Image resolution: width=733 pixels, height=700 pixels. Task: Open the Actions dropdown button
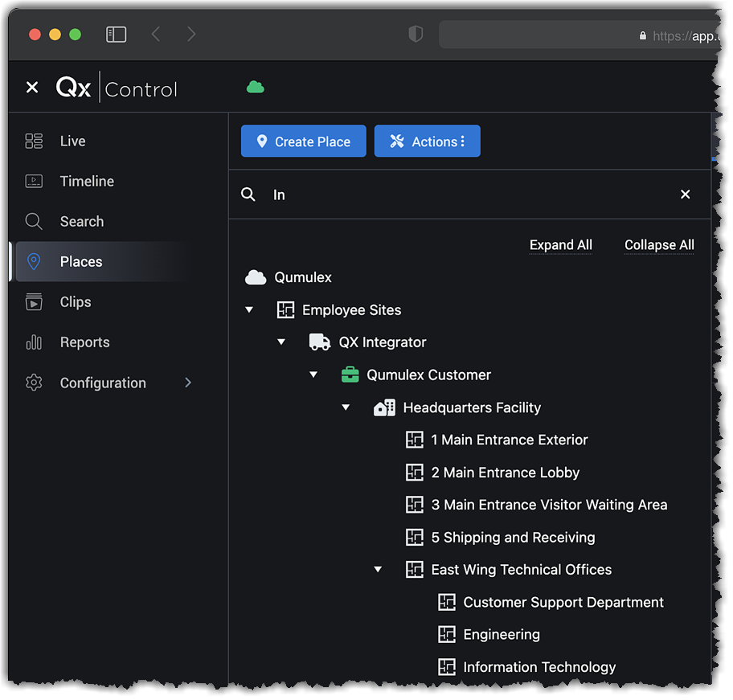(427, 141)
